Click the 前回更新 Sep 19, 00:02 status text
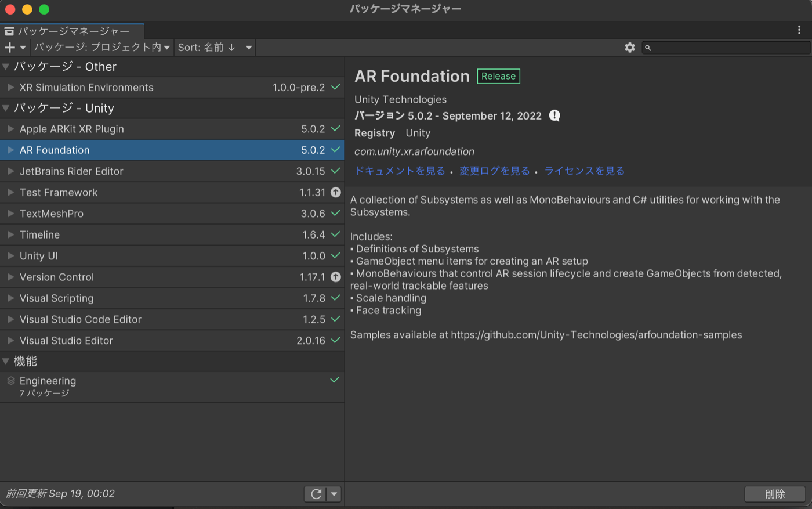The height and width of the screenshot is (509, 812). pyautogui.click(x=60, y=494)
